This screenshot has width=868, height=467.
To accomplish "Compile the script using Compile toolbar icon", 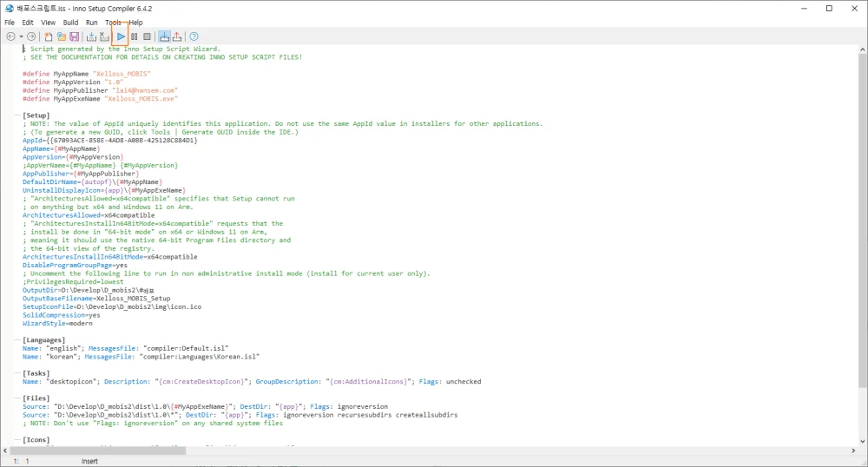I will pyautogui.click(x=91, y=36).
